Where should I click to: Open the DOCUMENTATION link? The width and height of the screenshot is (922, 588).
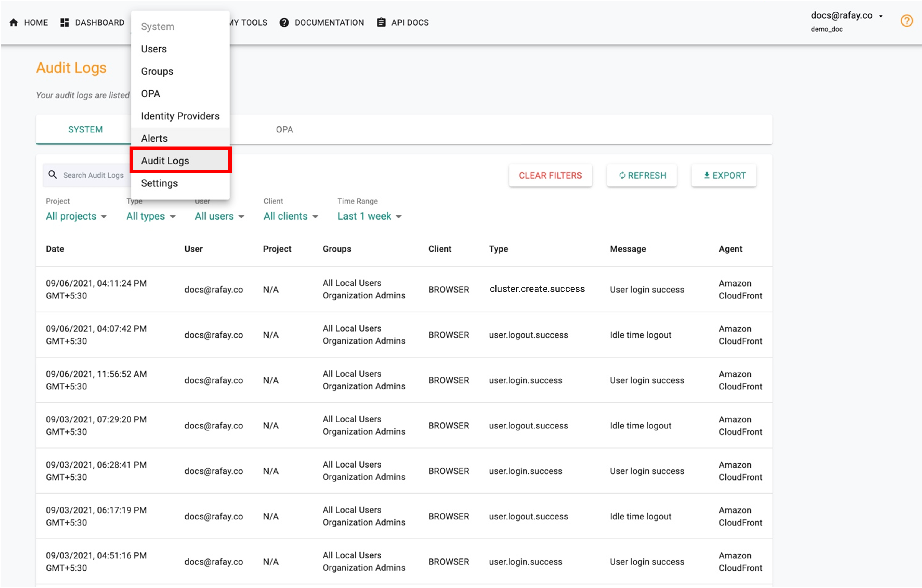point(329,23)
